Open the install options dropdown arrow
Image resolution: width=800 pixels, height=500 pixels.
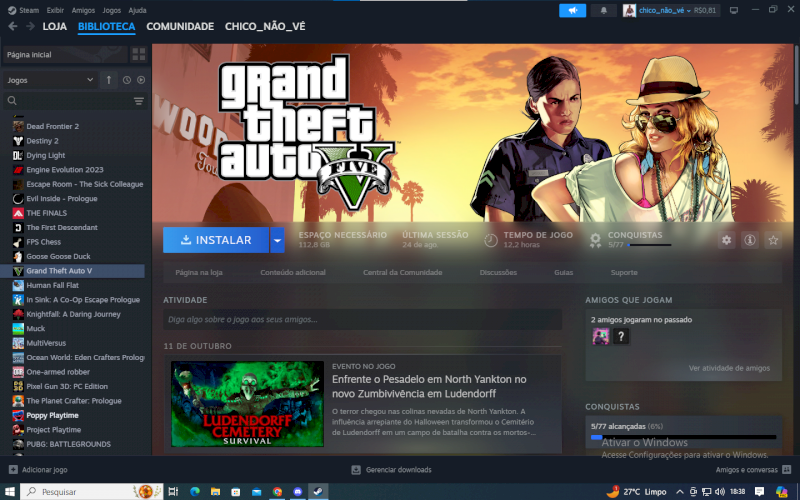tap(277, 240)
